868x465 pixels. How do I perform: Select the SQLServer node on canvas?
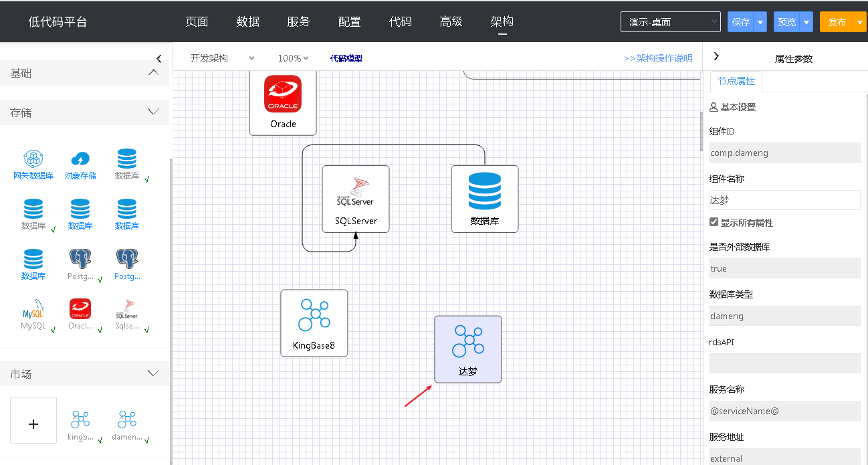(356, 199)
